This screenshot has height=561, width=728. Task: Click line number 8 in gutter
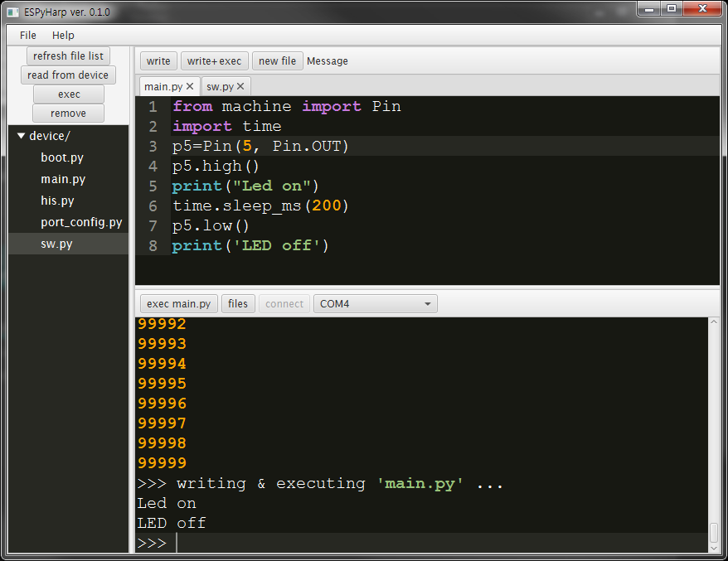point(153,246)
